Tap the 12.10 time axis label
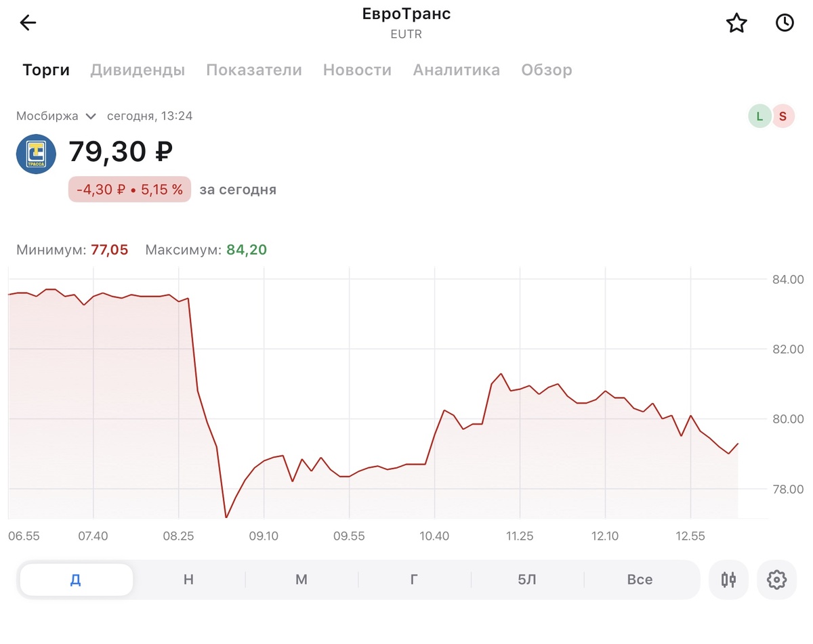 point(605,536)
